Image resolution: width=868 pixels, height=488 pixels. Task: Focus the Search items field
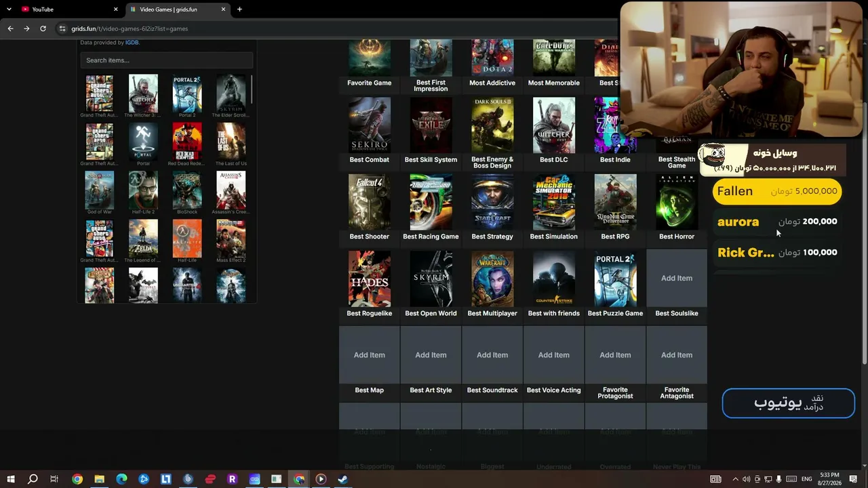pos(166,60)
